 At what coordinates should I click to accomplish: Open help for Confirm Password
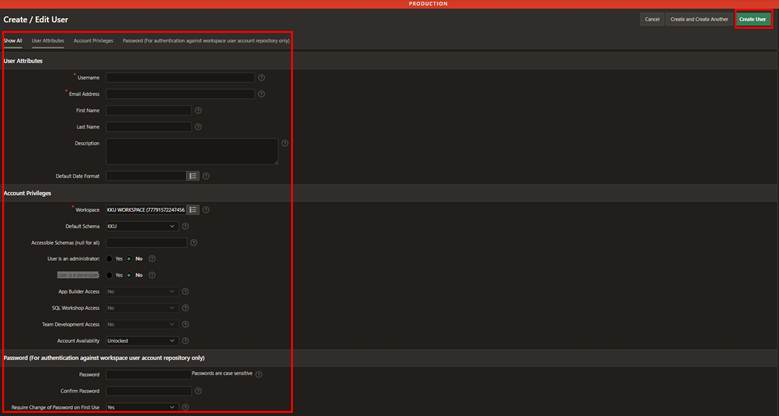tap(198, 391)
